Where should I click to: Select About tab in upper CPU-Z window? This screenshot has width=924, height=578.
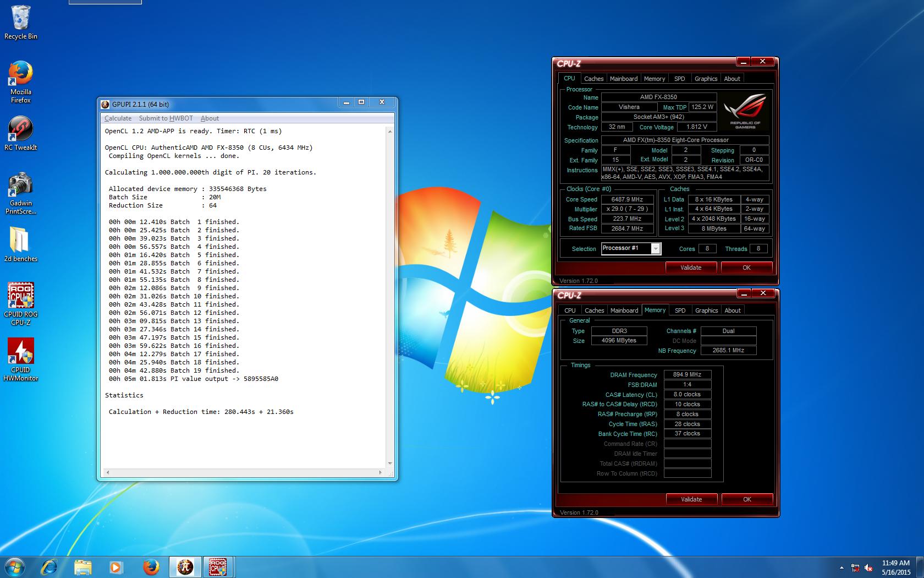click(732, 79)
